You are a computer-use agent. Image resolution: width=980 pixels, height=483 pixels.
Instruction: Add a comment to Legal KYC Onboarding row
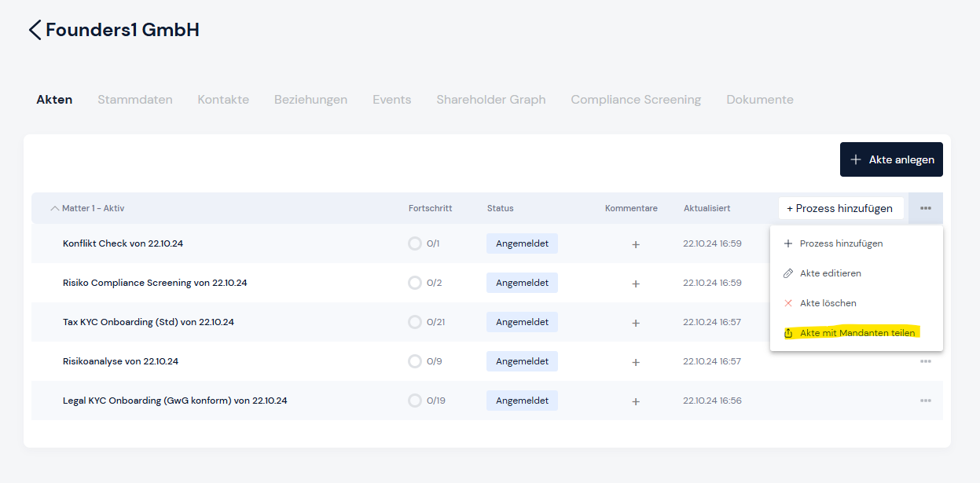coord(636,401)
